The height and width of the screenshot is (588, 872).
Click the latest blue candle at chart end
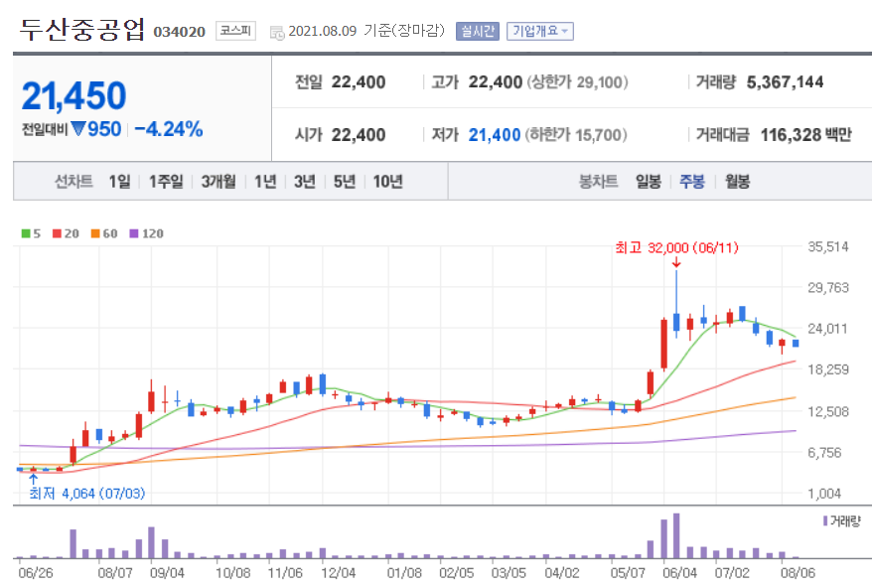(x=796, y=344)
